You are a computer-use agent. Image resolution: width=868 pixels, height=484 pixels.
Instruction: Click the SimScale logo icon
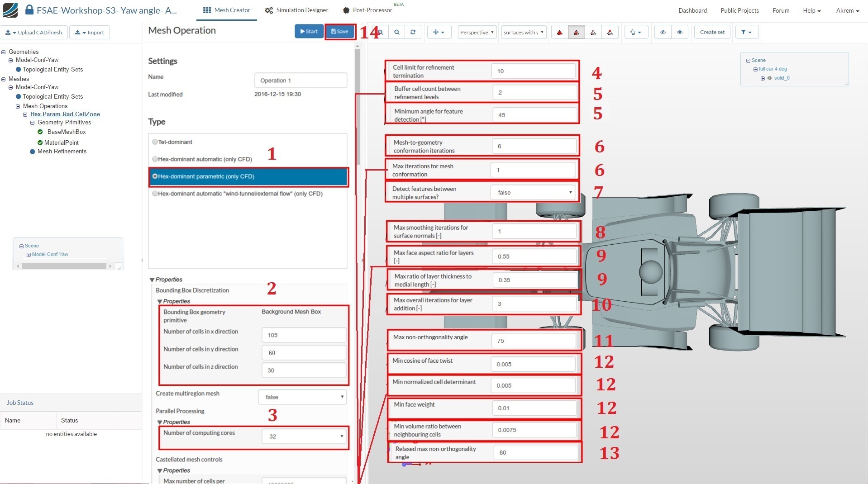tap(10, 10)
